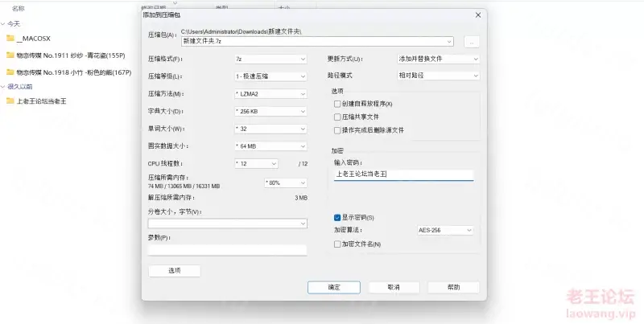Open the 压缩等级 dropdown
Image resolution: width=644 pixels, height=324 pixels.
pos(270,76)
